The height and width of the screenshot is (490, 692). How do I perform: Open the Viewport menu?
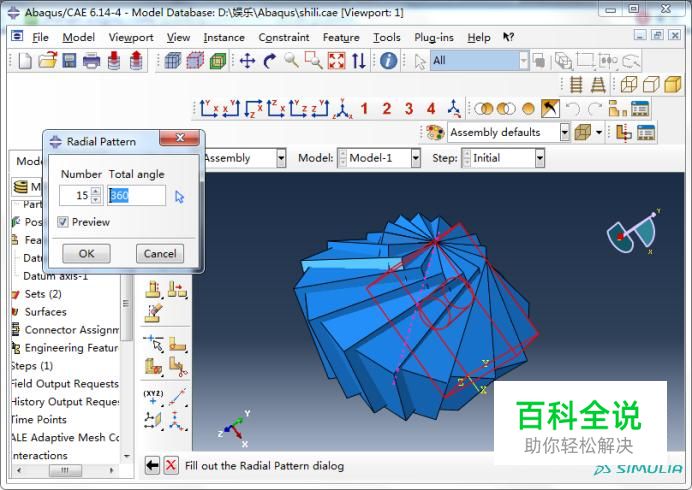[x=131, y=38]
